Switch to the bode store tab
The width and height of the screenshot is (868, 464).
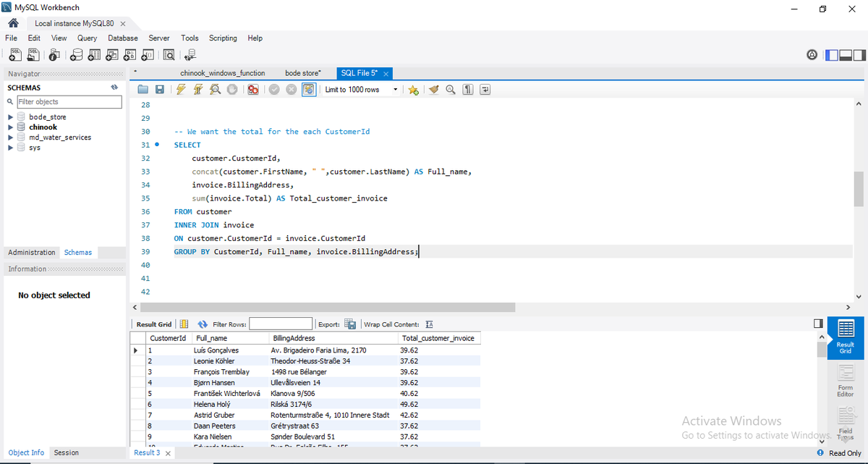pos(303,73)
